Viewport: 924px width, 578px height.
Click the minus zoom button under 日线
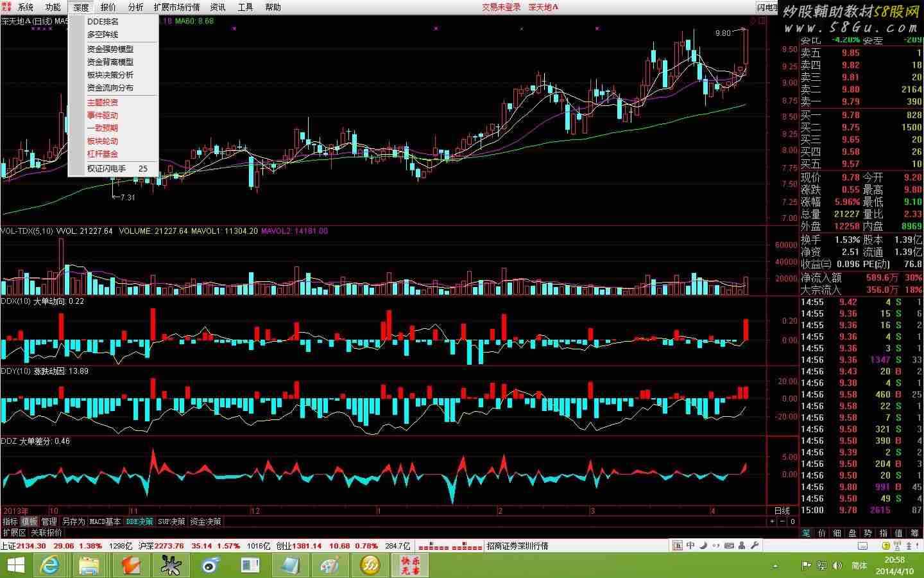click(x=782, y=521)
